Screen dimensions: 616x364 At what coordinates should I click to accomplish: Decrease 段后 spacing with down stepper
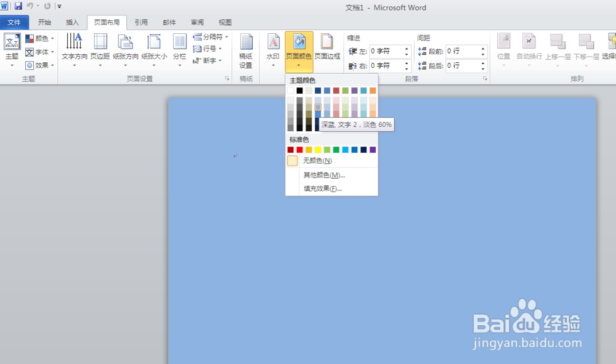tap(483, 69)
